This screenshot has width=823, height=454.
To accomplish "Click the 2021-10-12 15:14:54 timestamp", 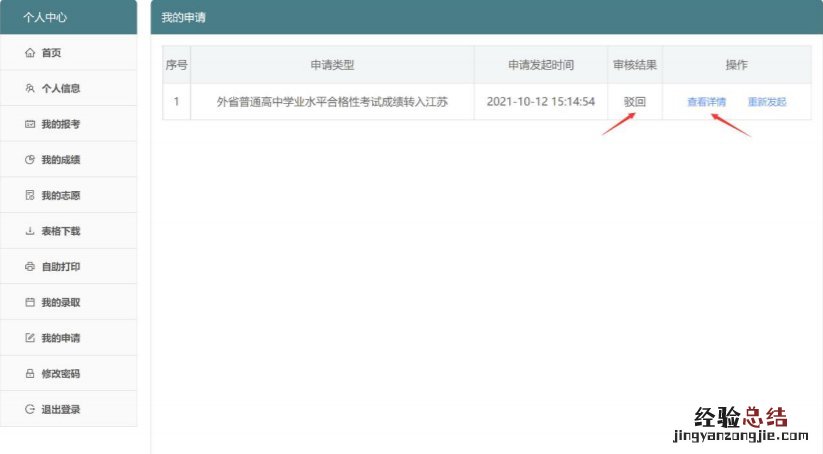I will point(541,102).
